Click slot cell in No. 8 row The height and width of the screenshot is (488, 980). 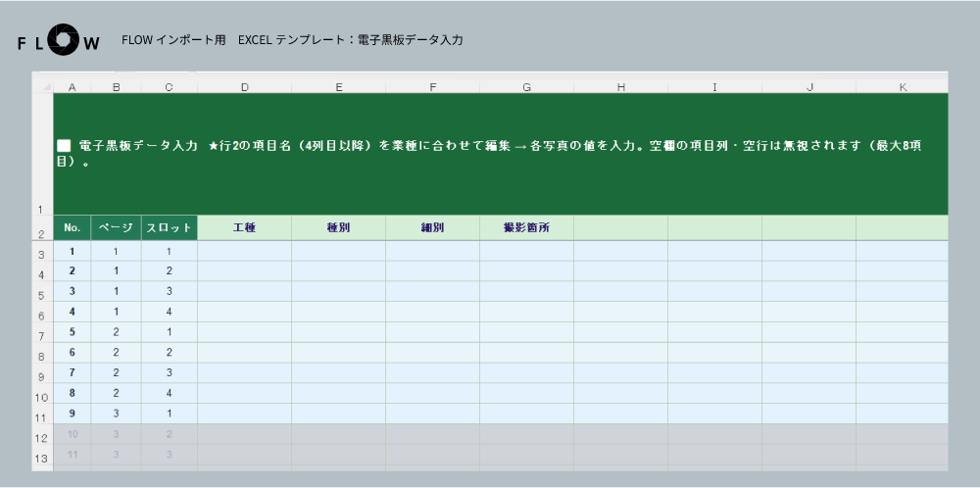tap(170, 393)
